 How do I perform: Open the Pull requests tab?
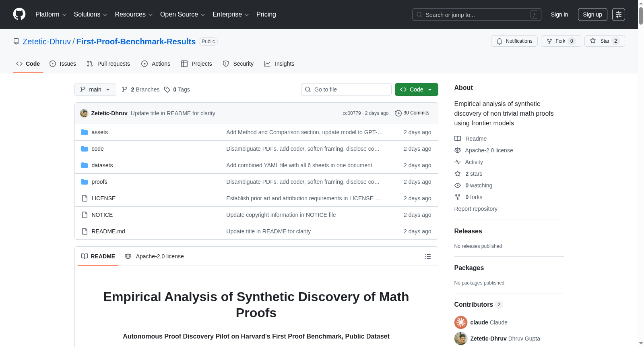coord(108,64)
